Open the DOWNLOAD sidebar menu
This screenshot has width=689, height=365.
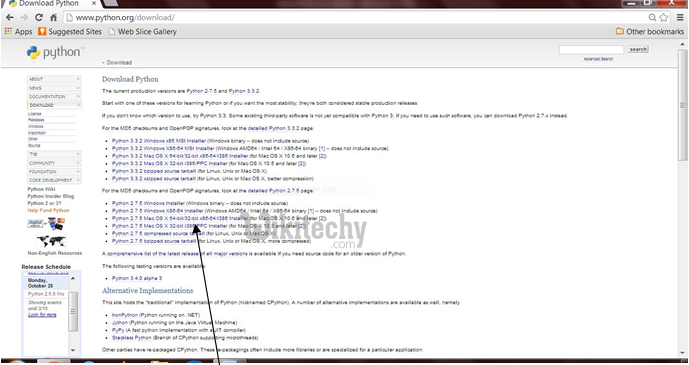pos(54,105)
